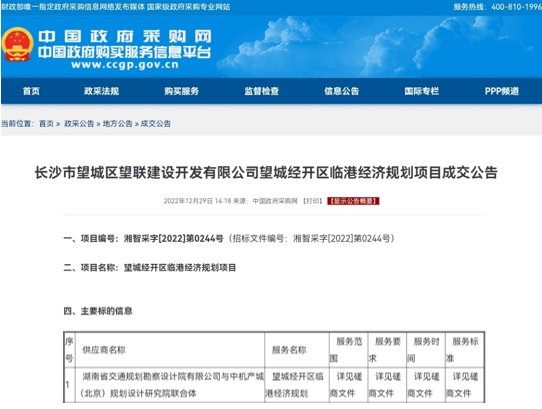Open the 信息公告 navigation item

click(342, 91)
